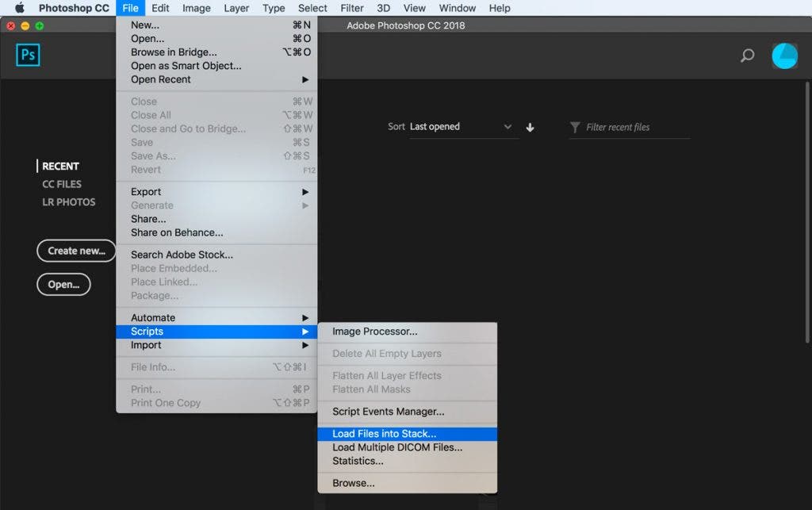Click the blue profile avatar icon
This screenshot has height=510, width=812.
click(783, 56)
